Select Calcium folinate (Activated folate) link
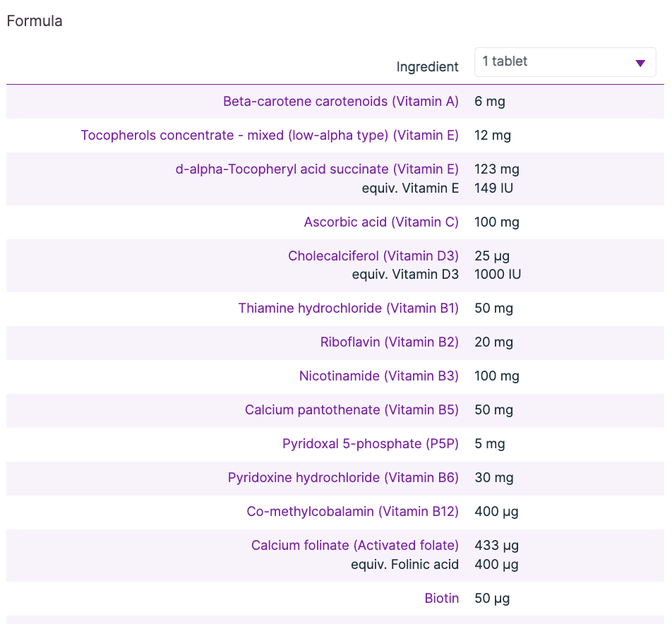 [x=354, y=546]
